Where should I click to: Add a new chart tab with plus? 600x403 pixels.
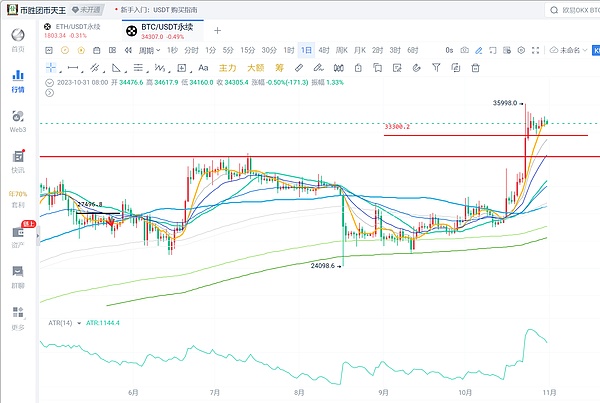click(216, 30)
